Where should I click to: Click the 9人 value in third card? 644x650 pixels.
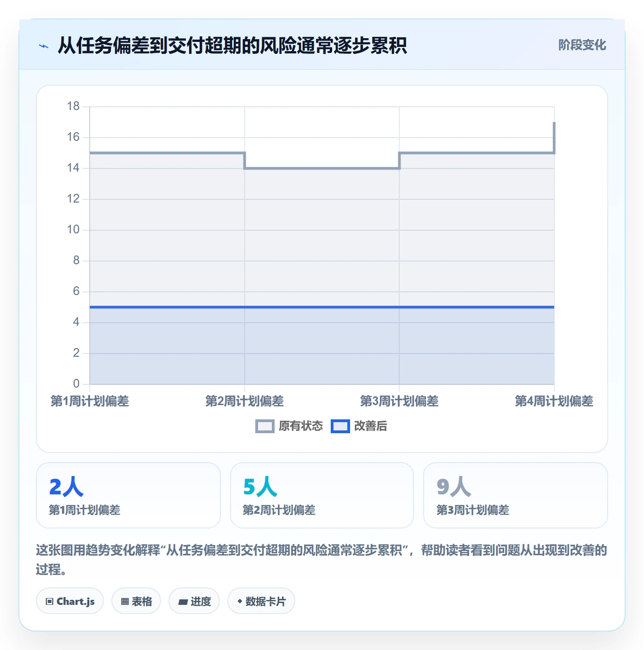pyautogui.click(x=454, y=487)
